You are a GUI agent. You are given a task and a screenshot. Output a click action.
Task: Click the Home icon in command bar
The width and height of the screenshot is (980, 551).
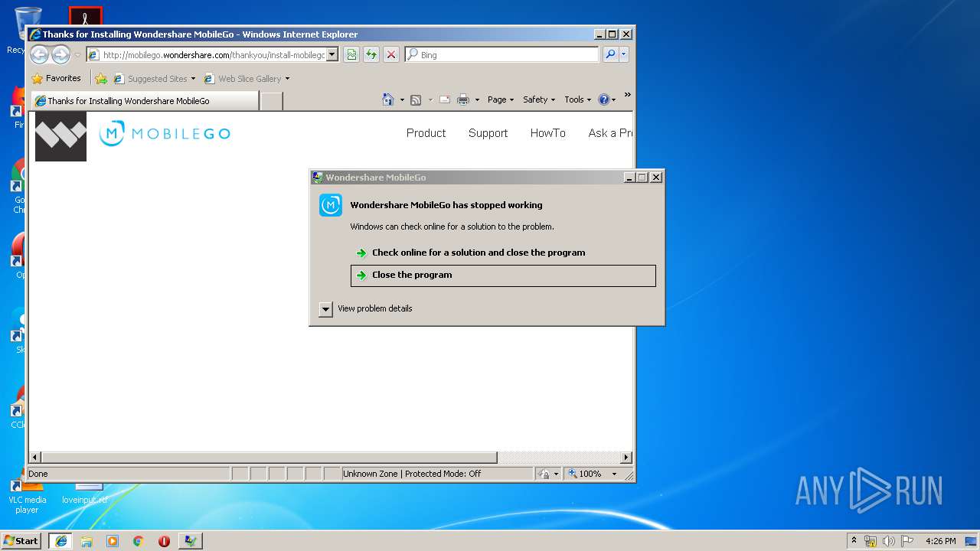[388, 99]
